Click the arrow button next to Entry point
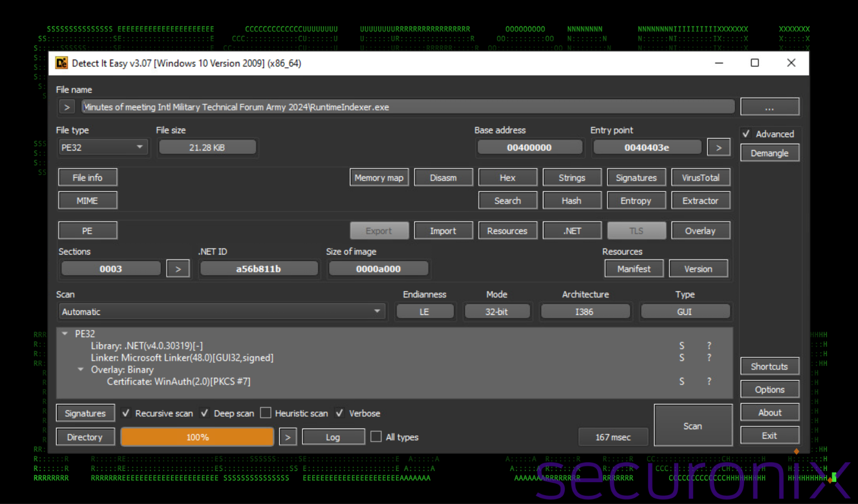 tap(718, 147)
